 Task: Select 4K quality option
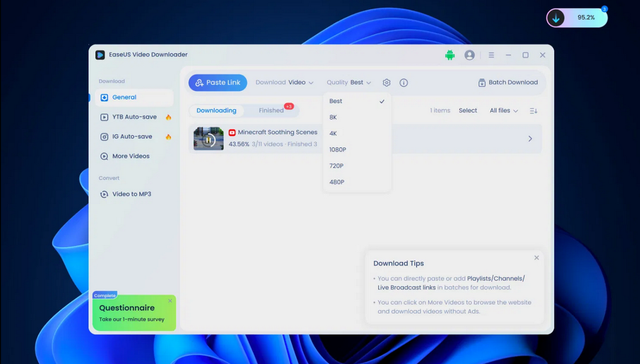[333, 134]
